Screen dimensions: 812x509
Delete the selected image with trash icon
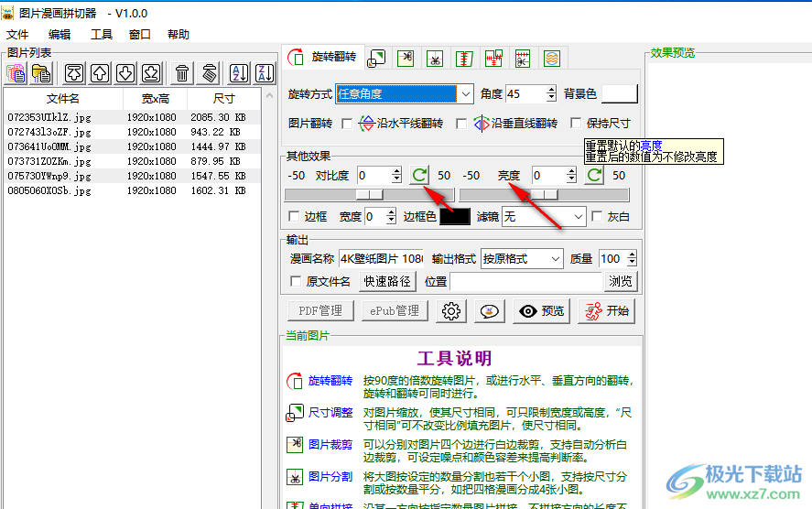point(182,73)
